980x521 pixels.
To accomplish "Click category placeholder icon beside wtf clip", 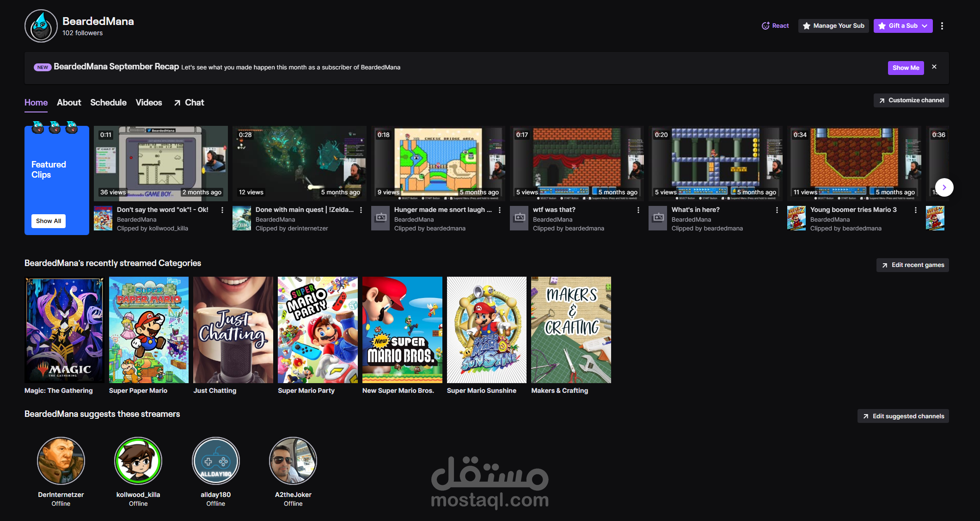I will point(519,218).
